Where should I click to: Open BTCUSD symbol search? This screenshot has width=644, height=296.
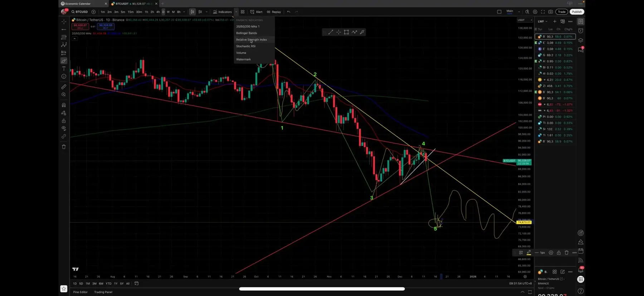[x=79, y=12]
